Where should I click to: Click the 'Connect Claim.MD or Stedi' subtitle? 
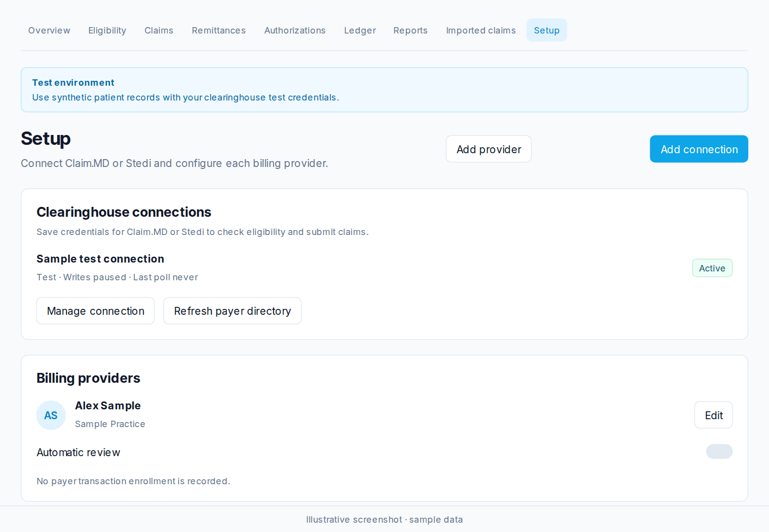point(175,164)
